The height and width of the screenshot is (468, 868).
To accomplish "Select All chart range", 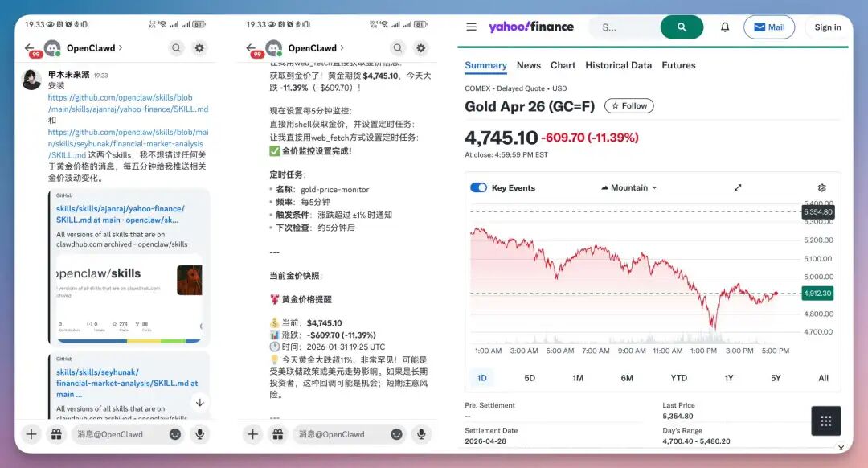I will (823, 378).
